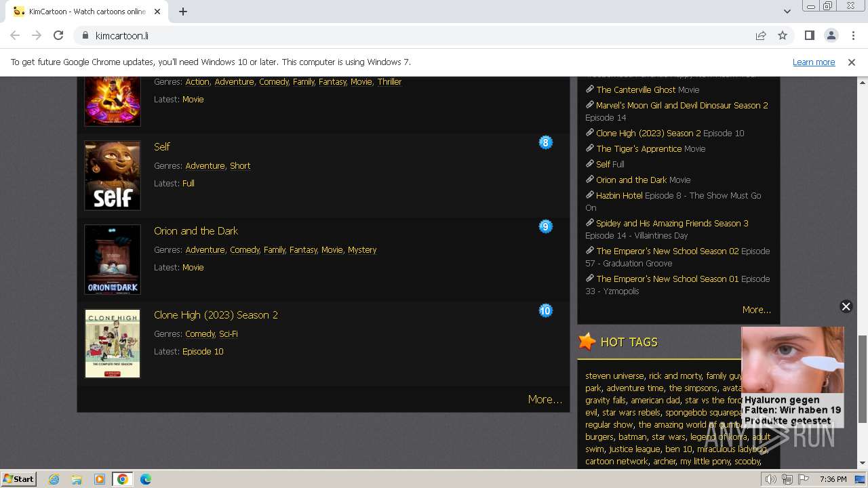Select the Sci-Fi genre for Clone High
The image size is (868, 488).
point(229,333)
